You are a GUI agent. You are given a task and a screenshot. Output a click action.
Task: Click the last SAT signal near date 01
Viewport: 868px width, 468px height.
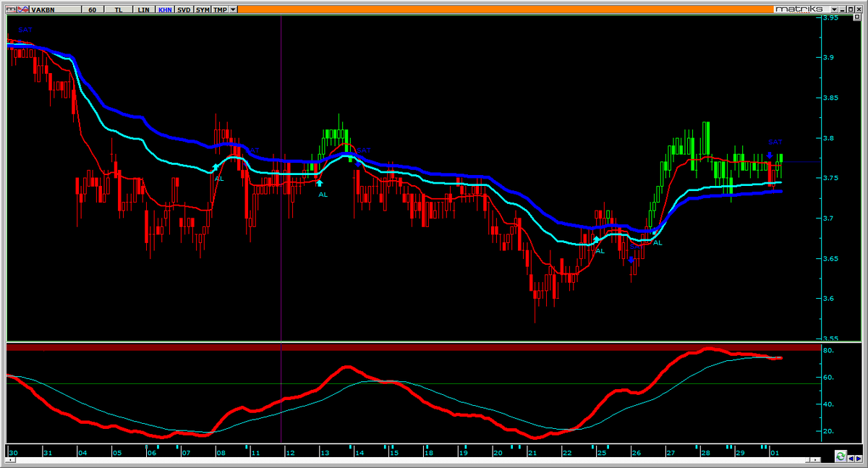click(775, 142)
